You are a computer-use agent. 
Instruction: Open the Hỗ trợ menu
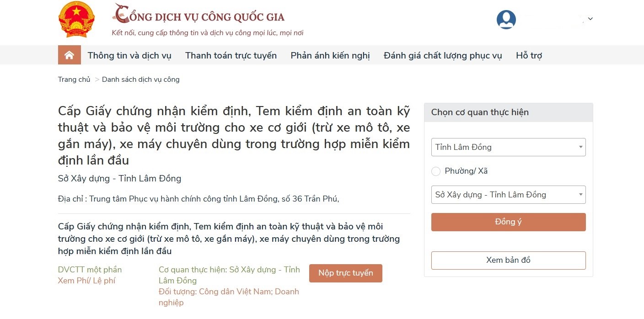[529, 56]
